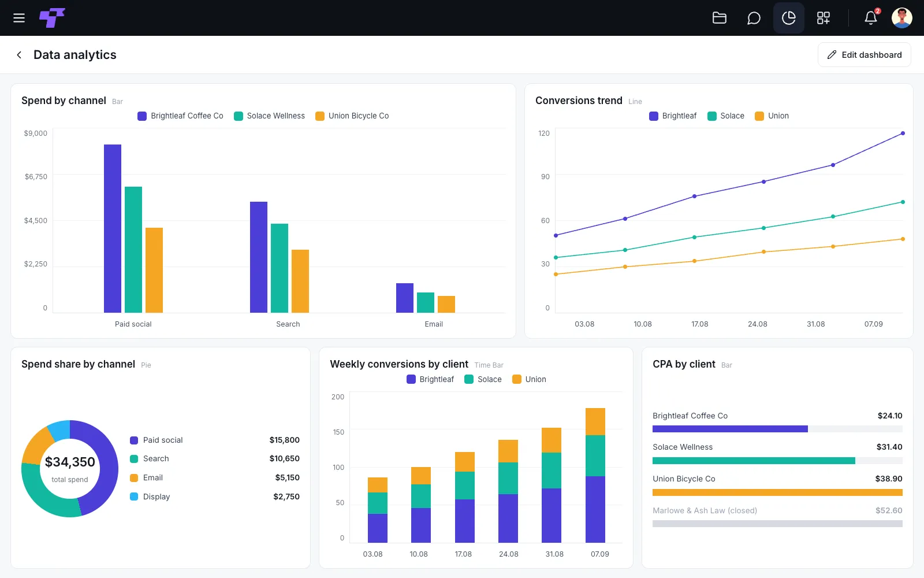Toggle Solace Wellness legend in Spend by channel
Image resolution: width=924 pixels, height=578 pixels.
point(270,116)
